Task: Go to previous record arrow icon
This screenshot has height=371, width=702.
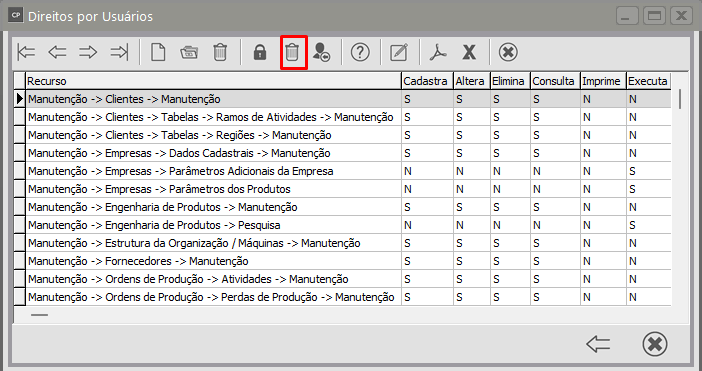Action: pos(57,52)
